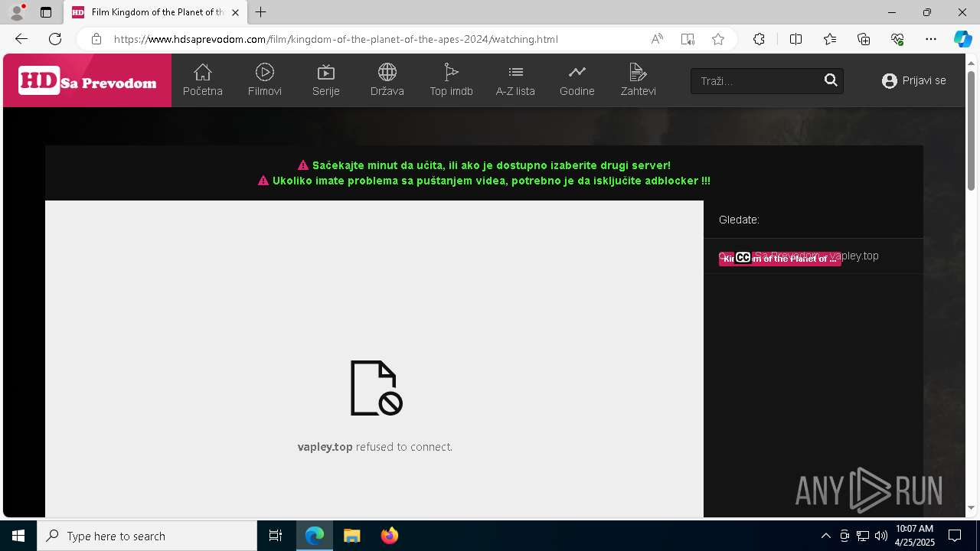This screenshot has width=980, height=551.
Task: Open the network status tray icon
Action: tap(863, 536)
